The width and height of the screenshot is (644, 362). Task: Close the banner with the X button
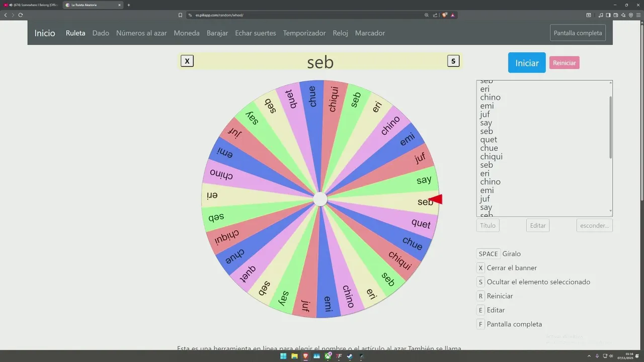[x=187, y=61]
